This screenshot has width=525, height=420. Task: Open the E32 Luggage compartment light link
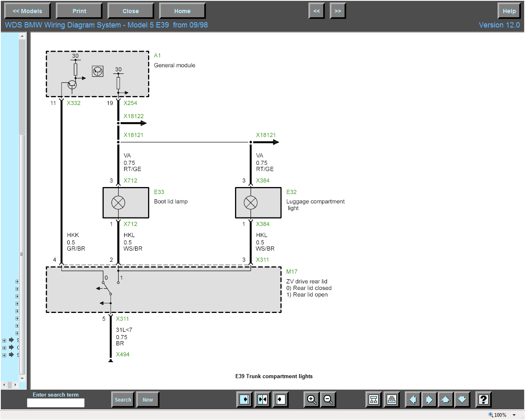[292, 192]
